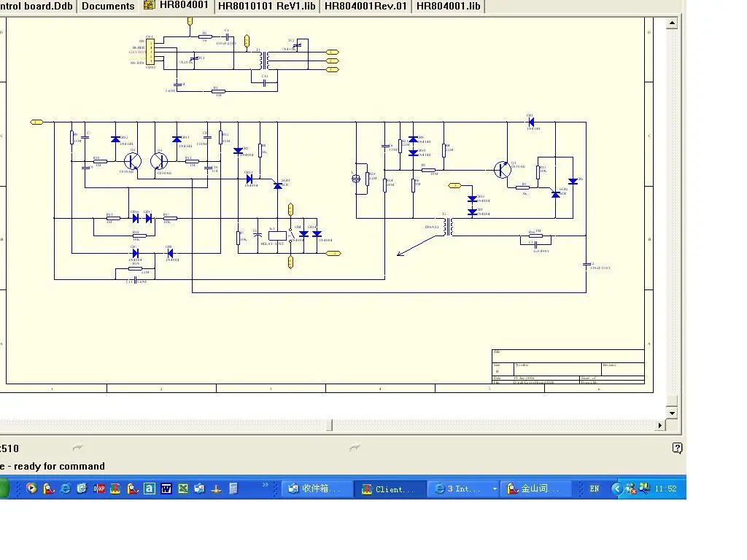Launch the DXP icon in quick launch
This screenshot has width=747, height=560.
[x=99, y=489]
